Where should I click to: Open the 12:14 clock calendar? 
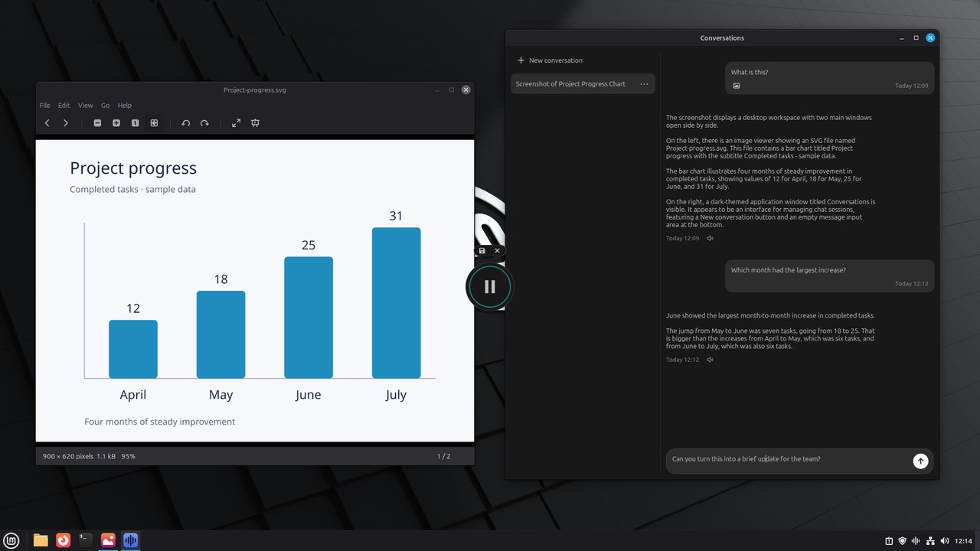coord(962,541)
